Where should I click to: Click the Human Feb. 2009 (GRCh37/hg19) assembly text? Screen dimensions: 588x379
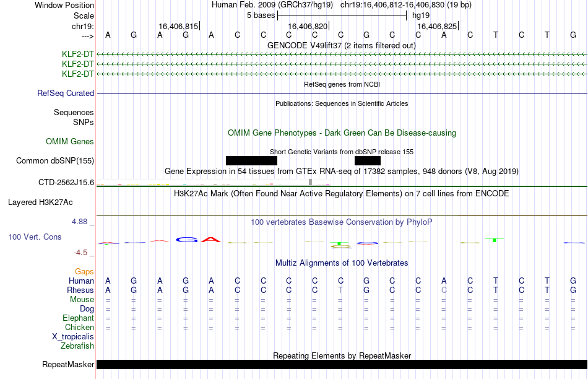[x=272, y=5]
